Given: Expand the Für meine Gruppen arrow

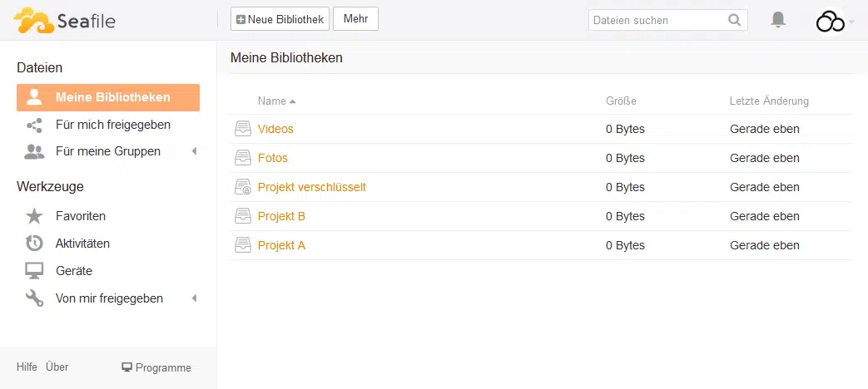Looking at the screenshot, I should 194,151.
